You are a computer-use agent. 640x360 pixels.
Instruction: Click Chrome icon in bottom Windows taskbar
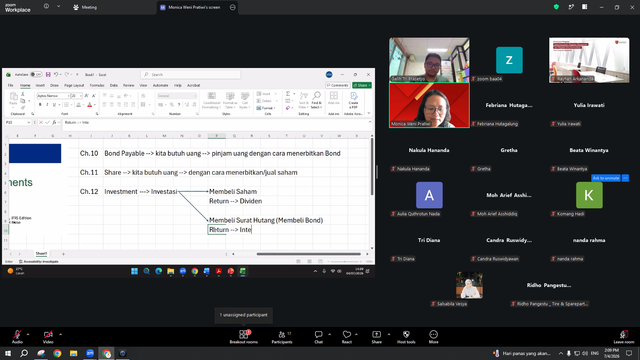point(57,353)
